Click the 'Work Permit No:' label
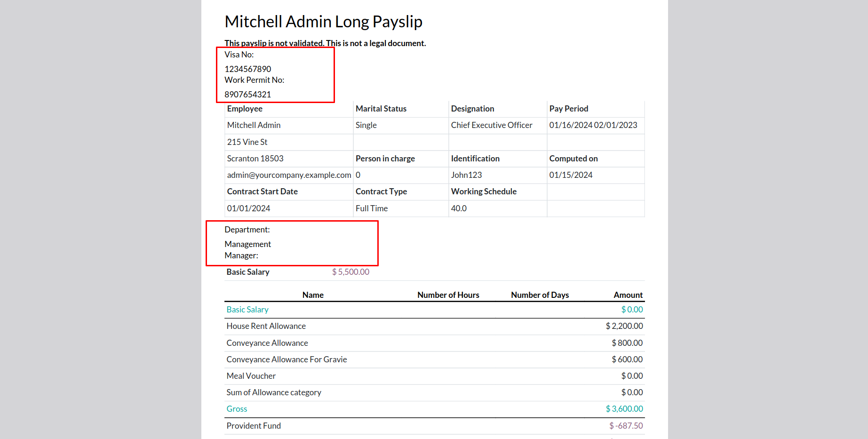 [x=255, y=80]
